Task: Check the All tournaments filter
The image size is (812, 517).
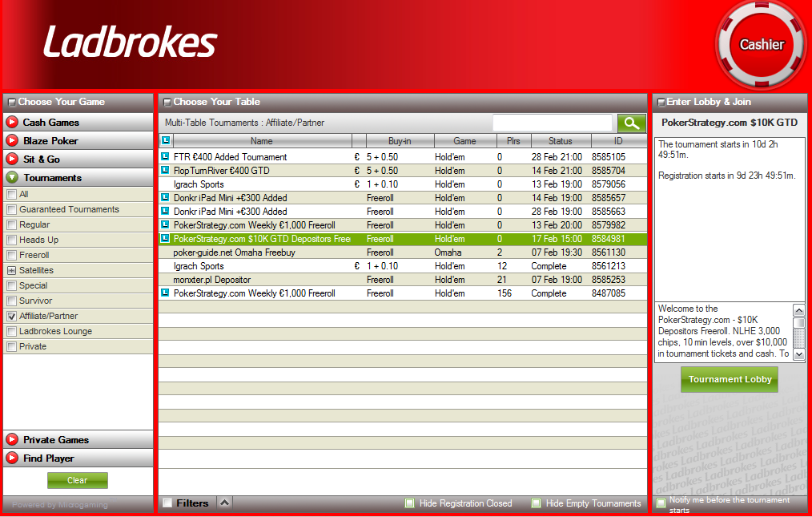Action: pyautogui.click(x=11, y=195)
